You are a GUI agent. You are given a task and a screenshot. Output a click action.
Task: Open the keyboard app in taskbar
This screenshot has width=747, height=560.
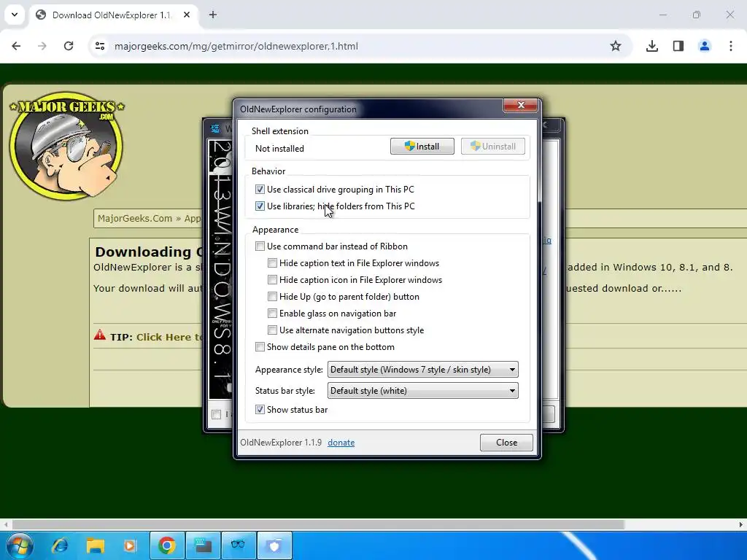click(203, 545)
